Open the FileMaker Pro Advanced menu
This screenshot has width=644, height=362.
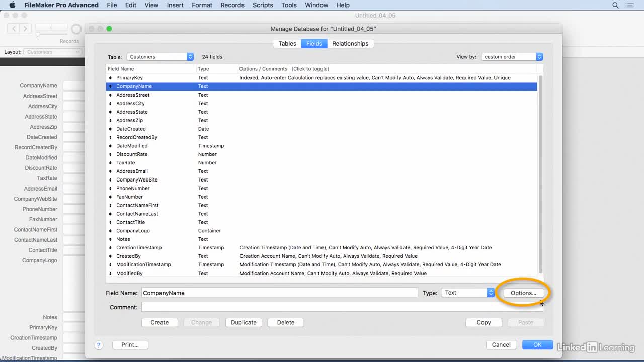click(61, 5)
